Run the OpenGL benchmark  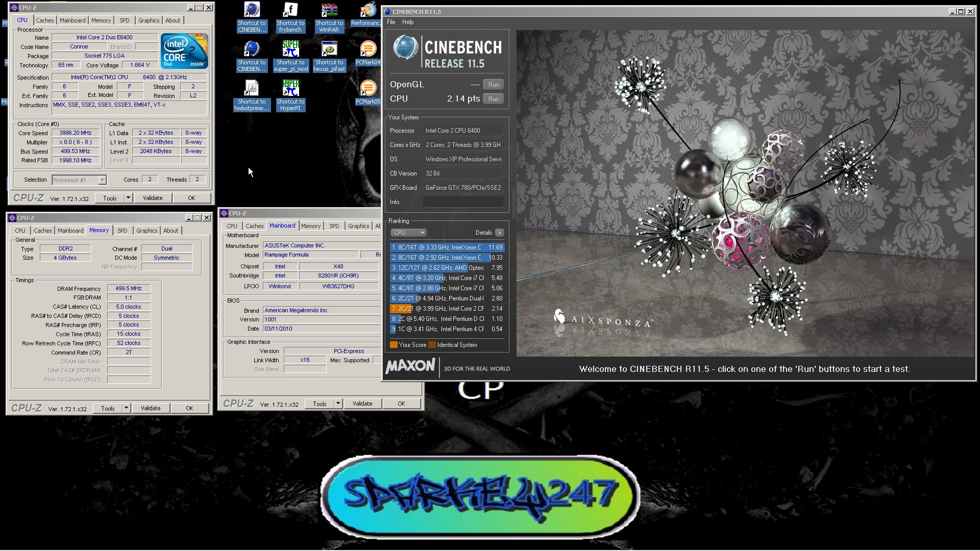494,85
